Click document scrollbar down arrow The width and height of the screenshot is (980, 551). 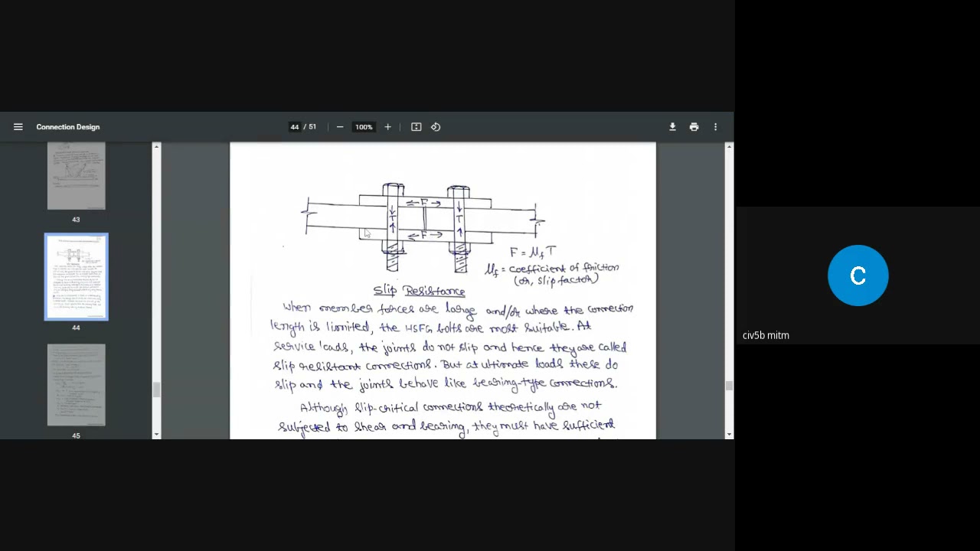[729, 435]
